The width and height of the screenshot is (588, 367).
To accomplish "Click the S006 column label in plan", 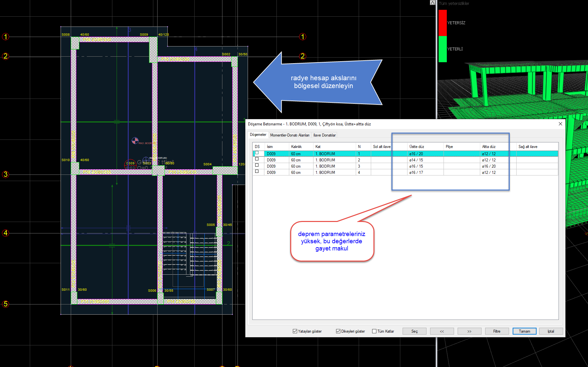I will pyautogui.click(x=152, y=290).
